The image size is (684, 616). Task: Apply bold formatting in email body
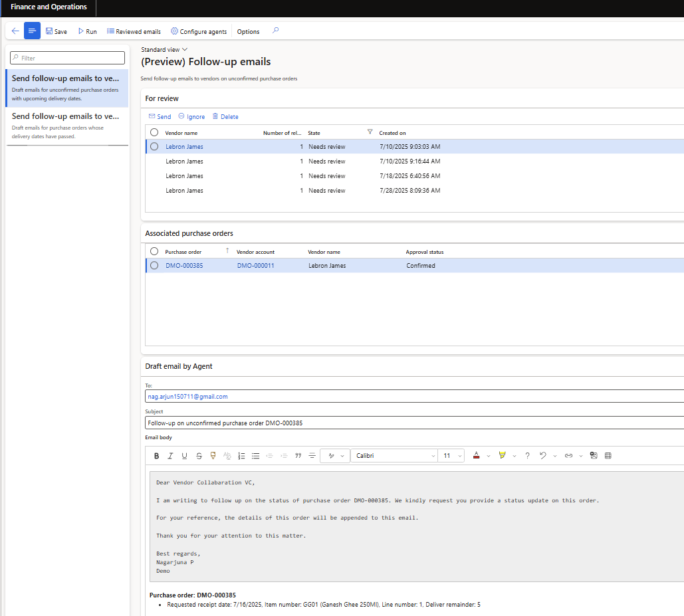point(157,456)
